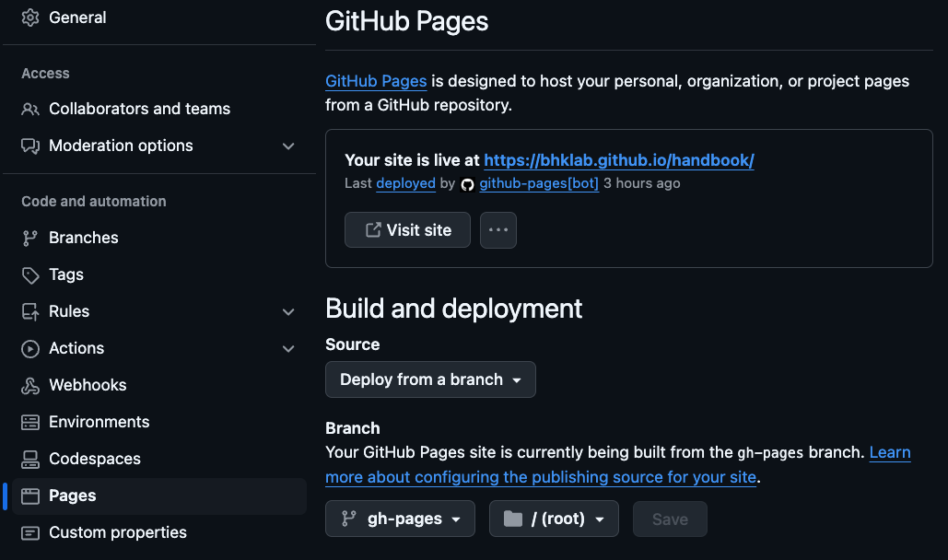Click the Webhooks icon
The height and width of the screenshot is (560, 948).
pos(30,385)
